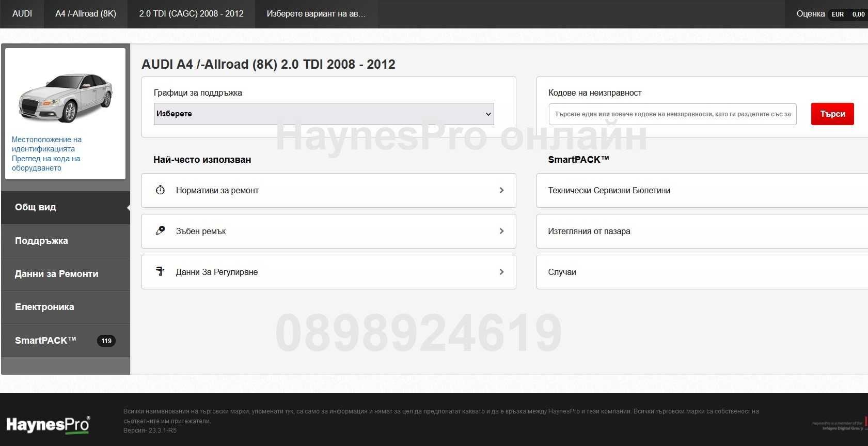The height and width of the screenshot is (446, 868).
Task: Open Технически Сервизни Бюлетини
Action: [x=702, y=190]
